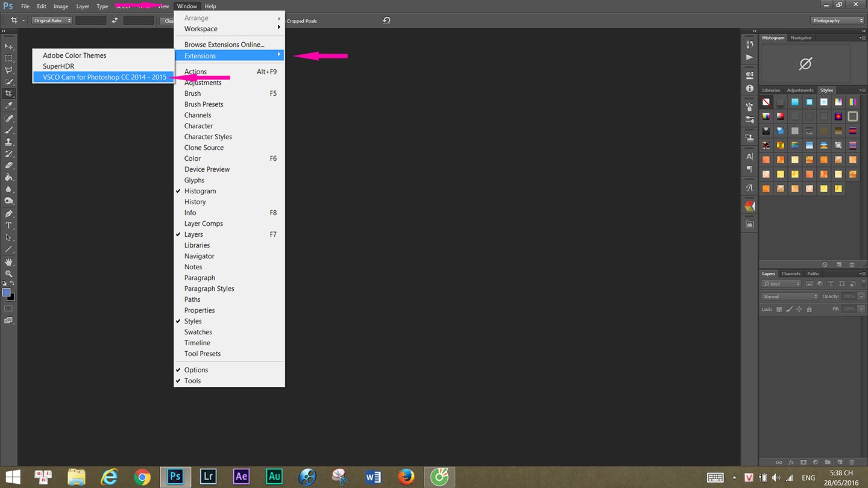Open the Actions panel play icon in dock
Screen dimensions: 868x488
[749, 57]
